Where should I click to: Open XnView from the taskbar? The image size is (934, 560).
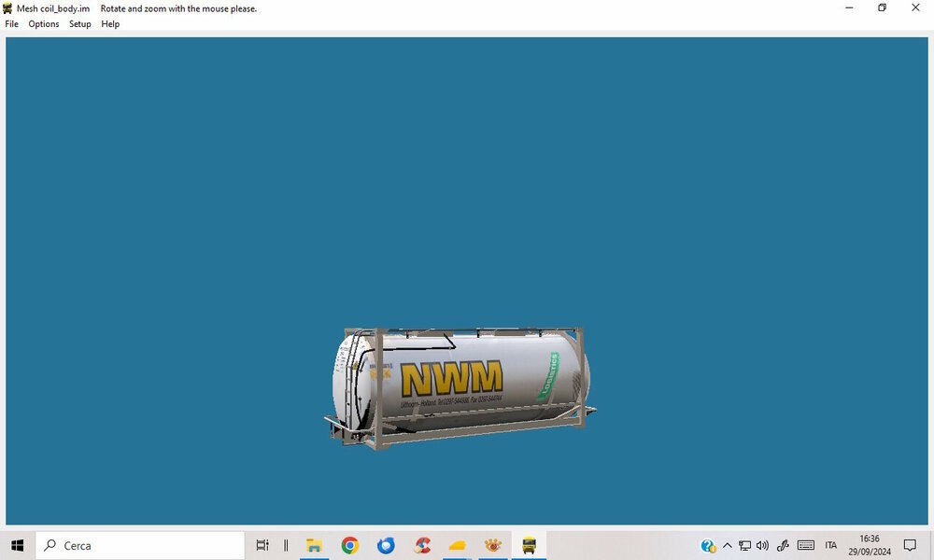(493, 545)
